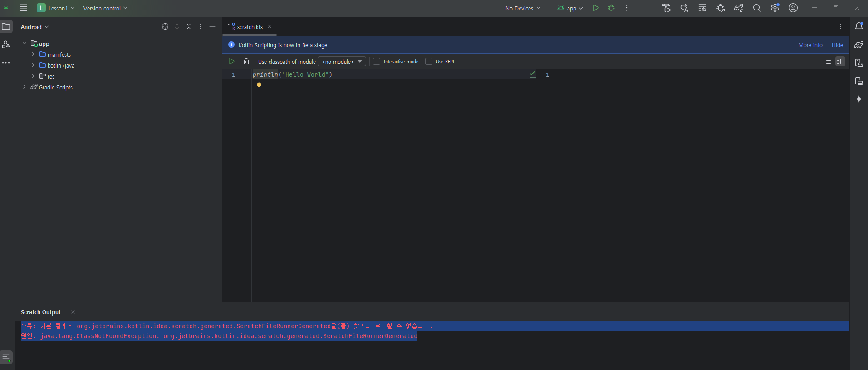Open the sidebar icon directly below Gradle
Screen dimensions: 868x370
click(859, 63)
